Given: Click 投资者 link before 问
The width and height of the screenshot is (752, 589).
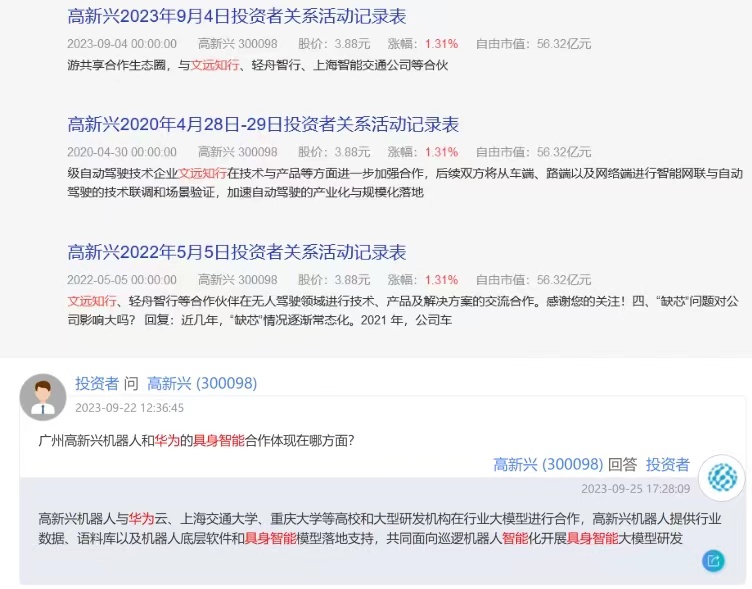Looking at the screenshot, I should click(97, 383).
